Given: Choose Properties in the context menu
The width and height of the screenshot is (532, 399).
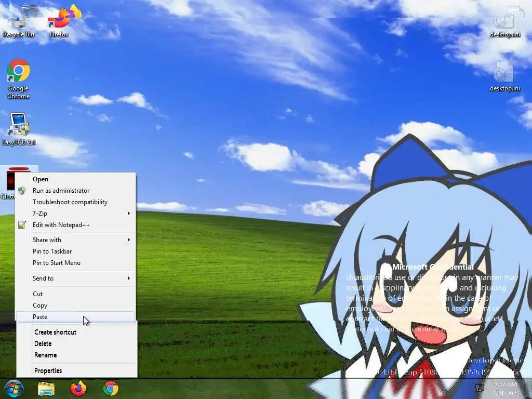Looking at the screenshot, I should tap(77, 370).
